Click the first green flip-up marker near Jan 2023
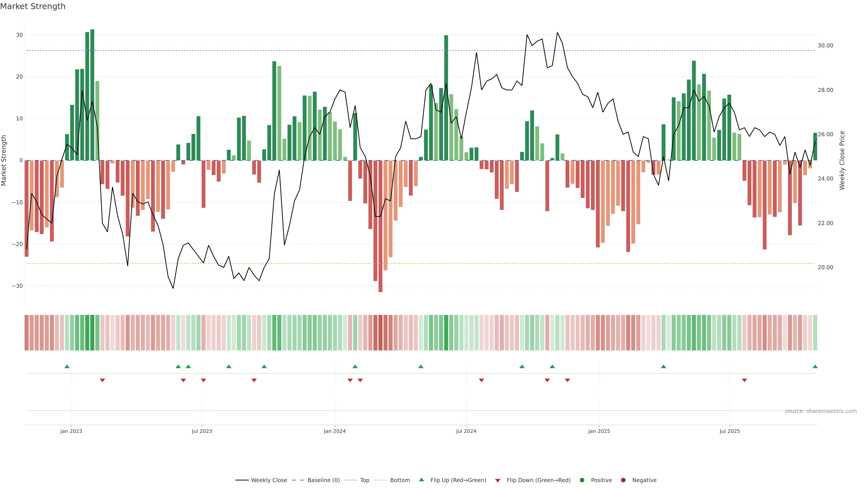Image resolution: width=868 pixels, height=488 pixels. (x=67, y=366)
